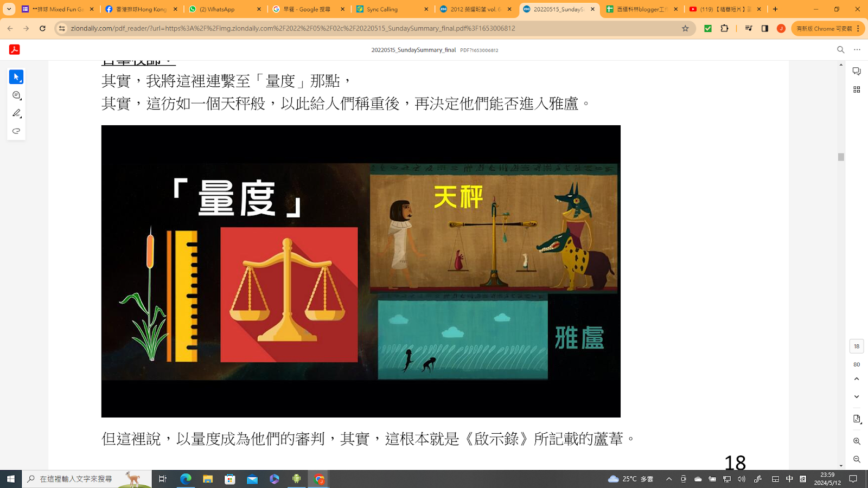868x488 pixels.
Task: Open Microsoft Edge from taskbar
Action: click(x=186, y=479)
